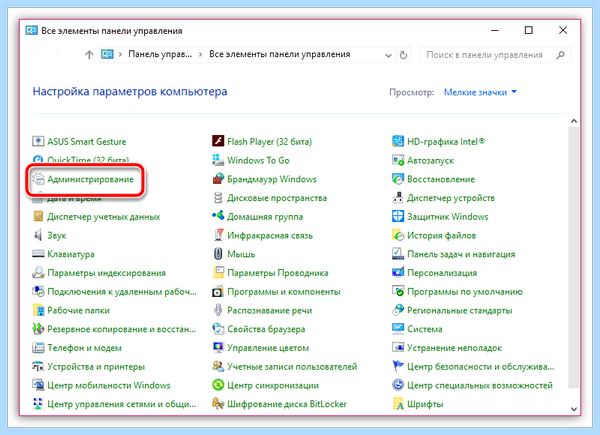The width and height of the screenshot is (600, 435).
Task: Click the Flash Player (32 бита) icon
Action: coord(218,142)
